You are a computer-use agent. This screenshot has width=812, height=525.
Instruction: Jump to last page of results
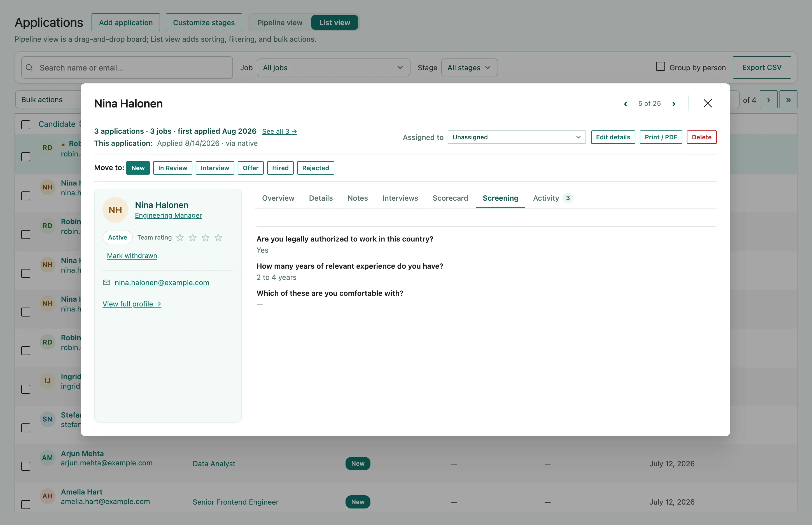click(x=788, y=100)
